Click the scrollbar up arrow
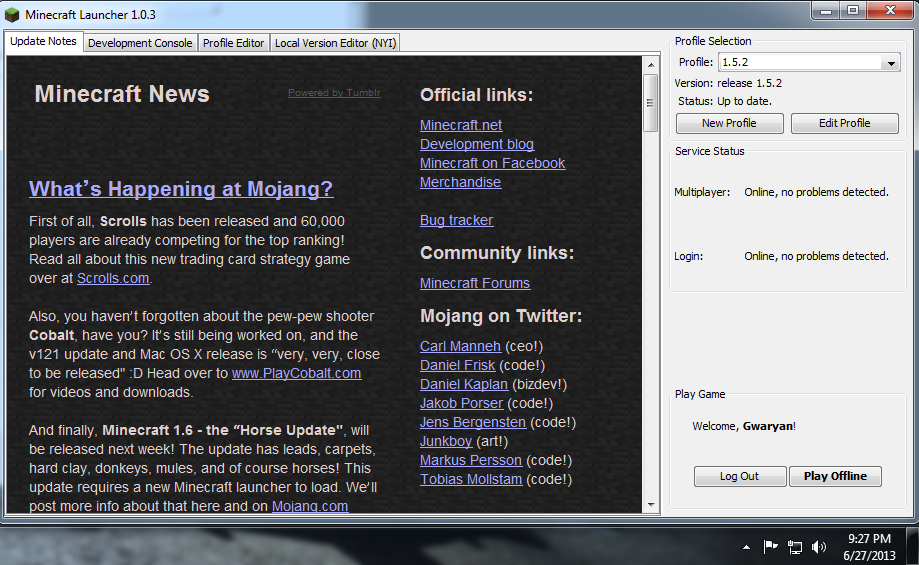Image resolution: width=919 pixels, height=565 pixels. coord(651,62)
